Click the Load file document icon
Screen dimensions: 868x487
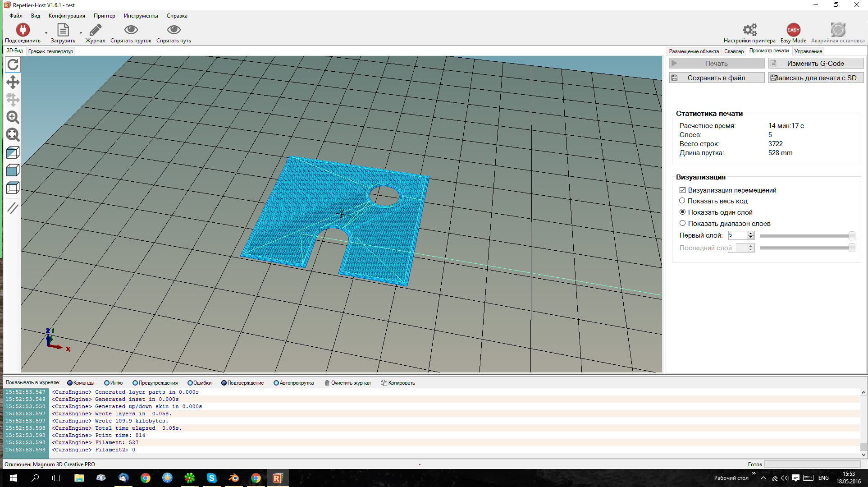[x=63, y=30]
